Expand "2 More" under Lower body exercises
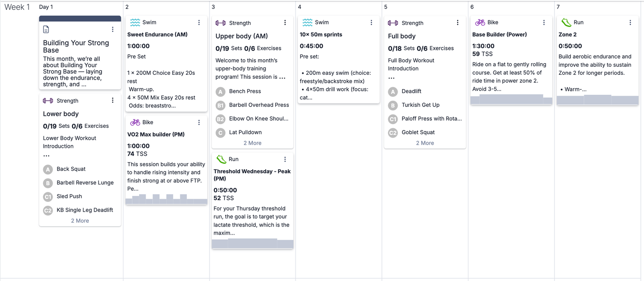644x281 pixels. 80,220
